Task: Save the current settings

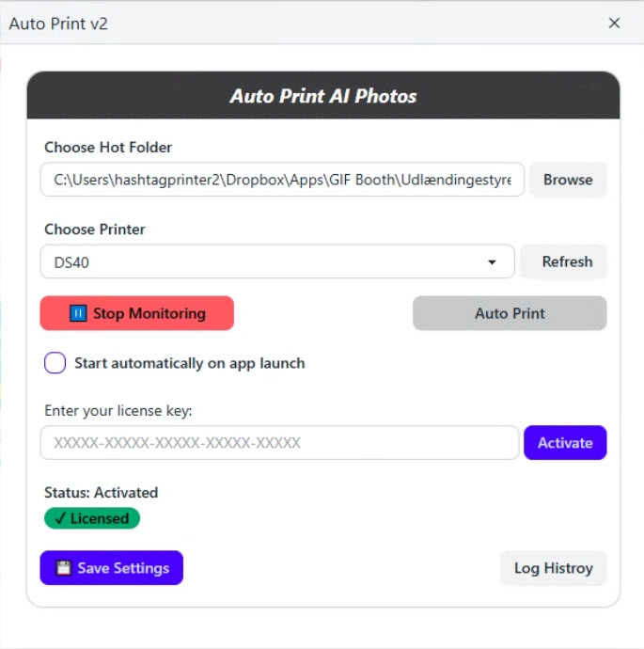Action: point(112,568)
